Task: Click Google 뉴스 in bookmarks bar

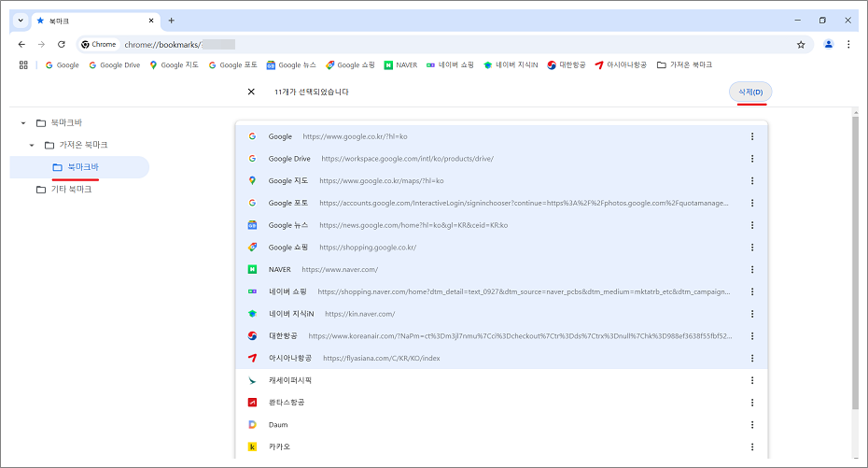Action: [291, 64]
